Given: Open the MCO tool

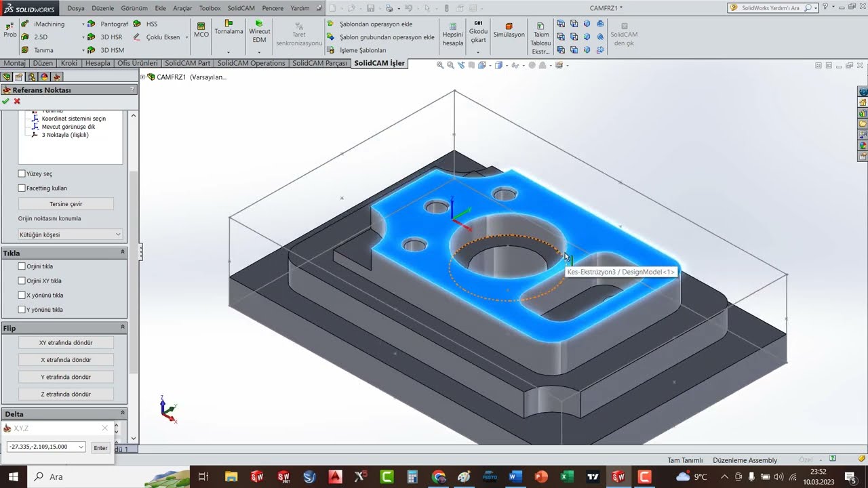Looking at the screenshot, I should click(201, 30).
